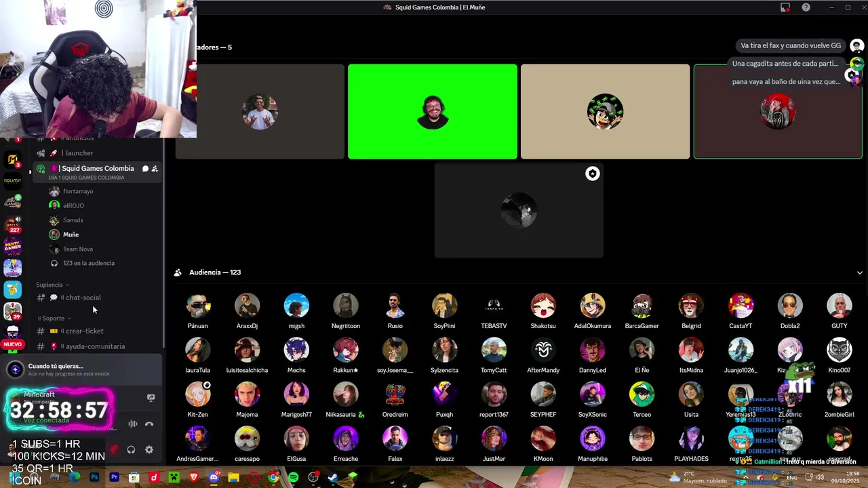Image resolution: width=868 pixels, height=488 pixels.
Task: Open audience member Shakotsu's profile
Action: click(543, 311)
